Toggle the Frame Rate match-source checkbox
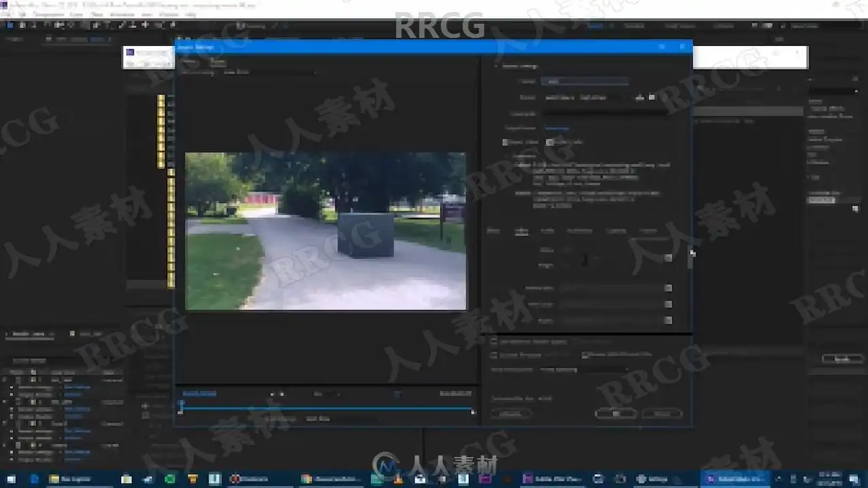This screenshot has height=488, width=868. (x=668, y=289)
